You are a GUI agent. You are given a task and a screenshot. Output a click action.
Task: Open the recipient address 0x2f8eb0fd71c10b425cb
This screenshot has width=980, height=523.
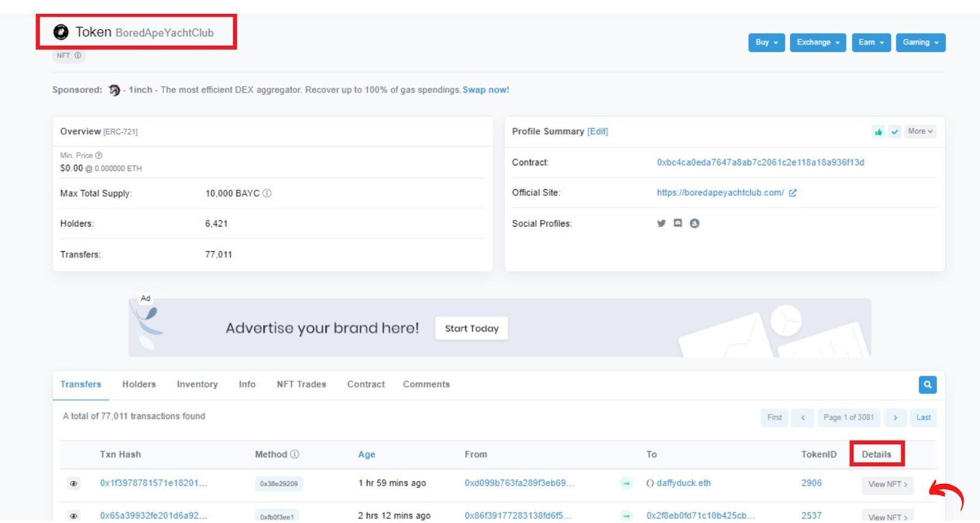click(701, 516)
